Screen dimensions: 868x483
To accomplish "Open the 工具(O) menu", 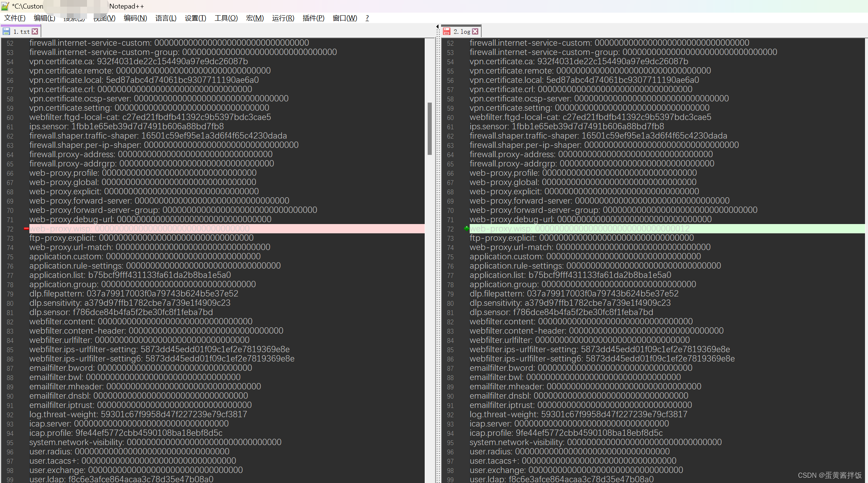I will [x=226, y=18].
